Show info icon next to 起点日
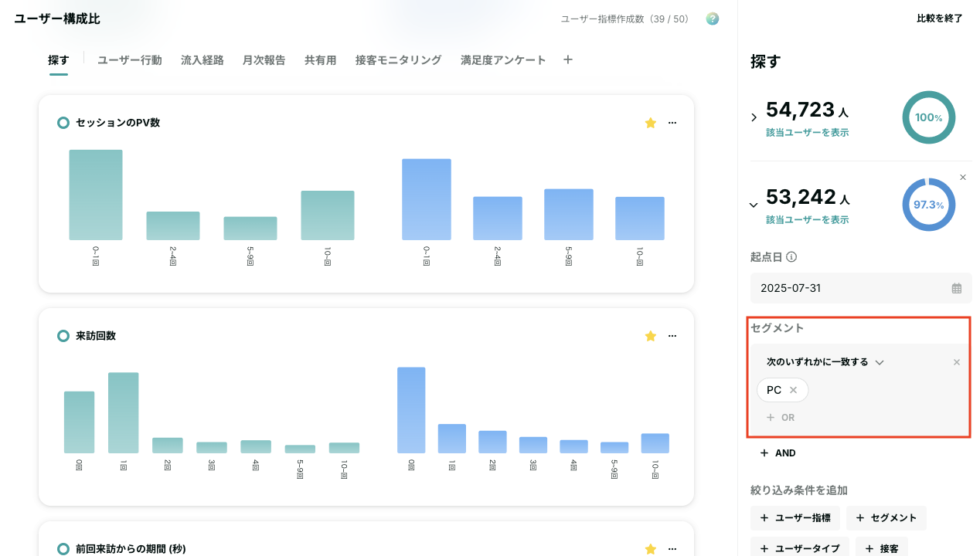Viewport: 980px width, 556px height. pyautogui.click(x=791, y=257)
